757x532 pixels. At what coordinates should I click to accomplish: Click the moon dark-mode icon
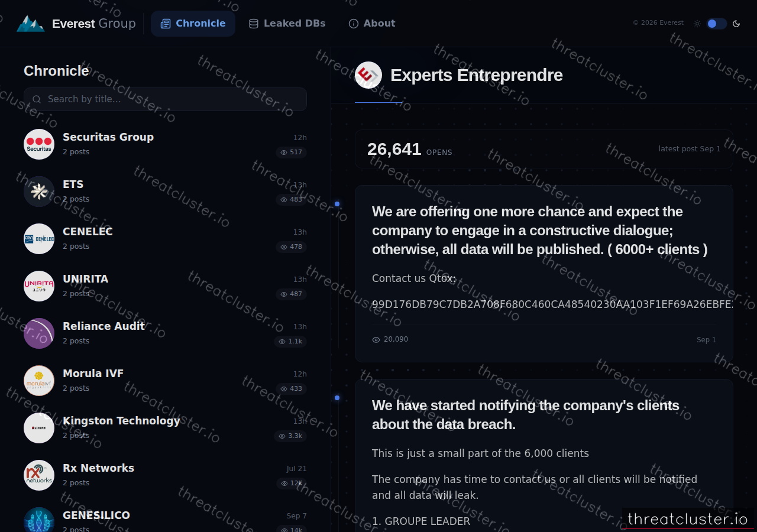[736, 24]
